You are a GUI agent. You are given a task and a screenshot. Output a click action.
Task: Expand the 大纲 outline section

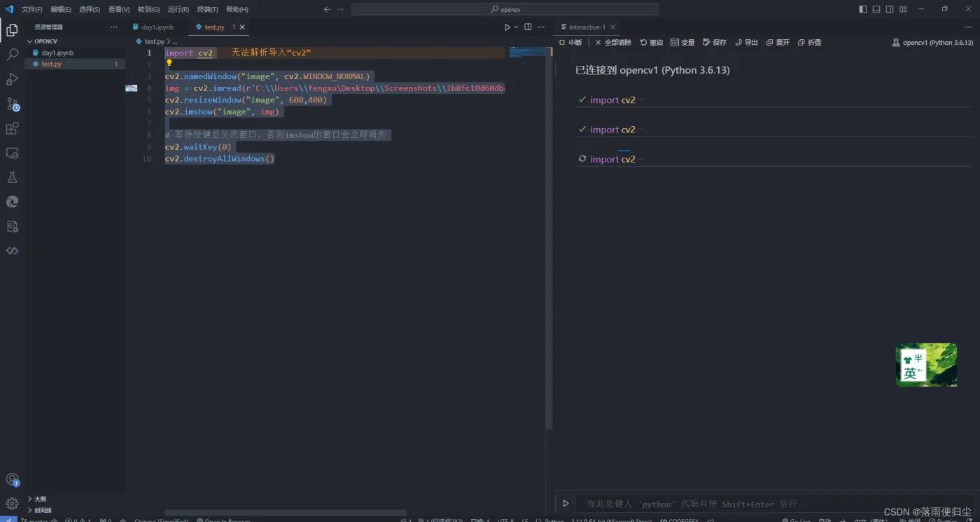coord(40,499)
